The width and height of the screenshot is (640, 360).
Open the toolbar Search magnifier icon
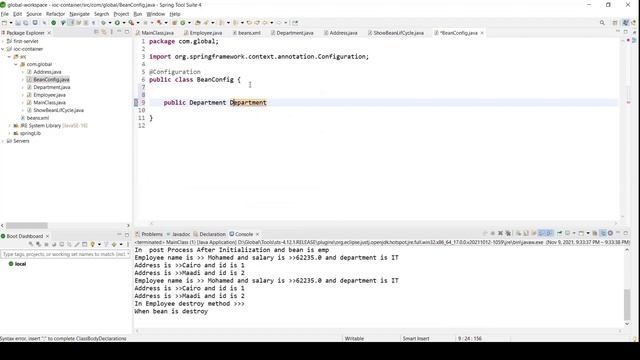tap(602, 23)
